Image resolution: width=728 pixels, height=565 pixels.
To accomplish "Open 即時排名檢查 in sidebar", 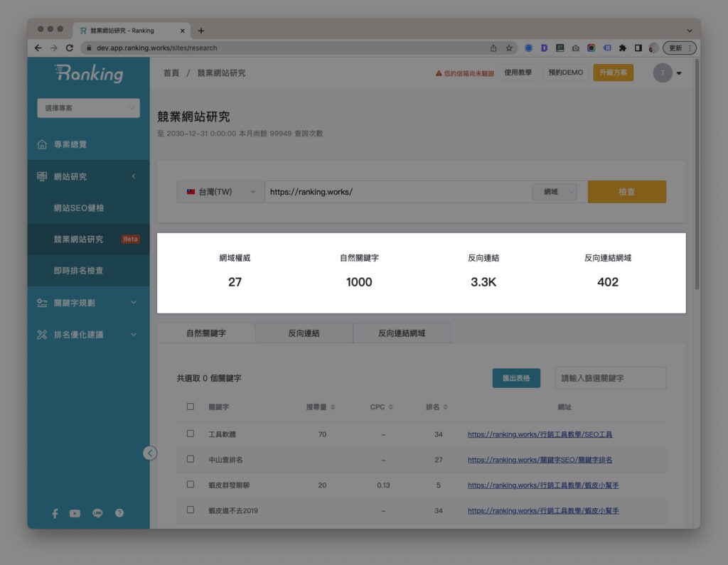I will coord(88,271).
